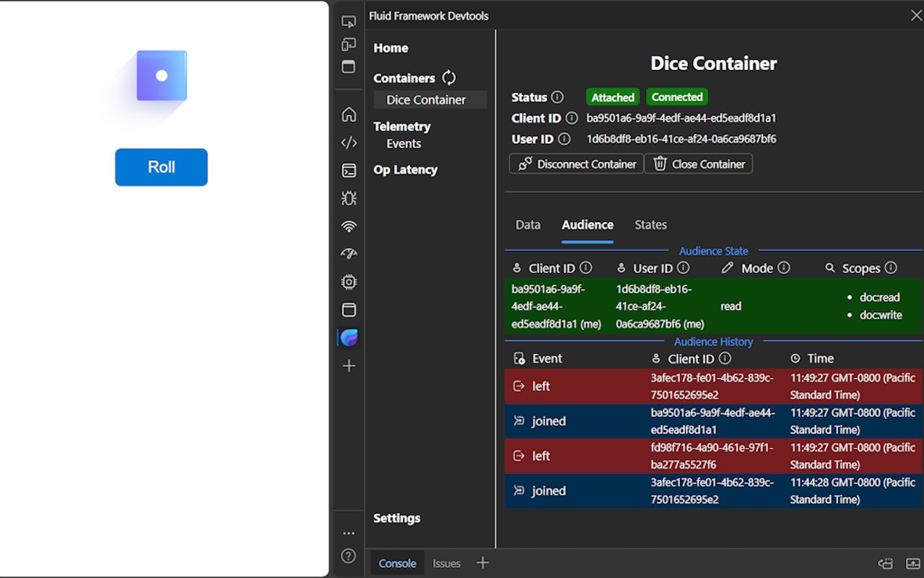This screenshot has width=924, height=578.
Task: Click the Close Container button
Action: [699, 164]
